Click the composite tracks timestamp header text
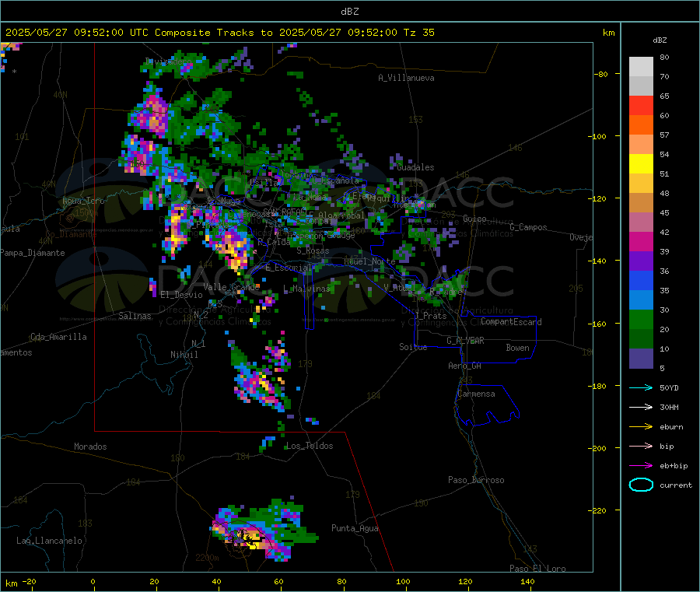 coord(220,33)
